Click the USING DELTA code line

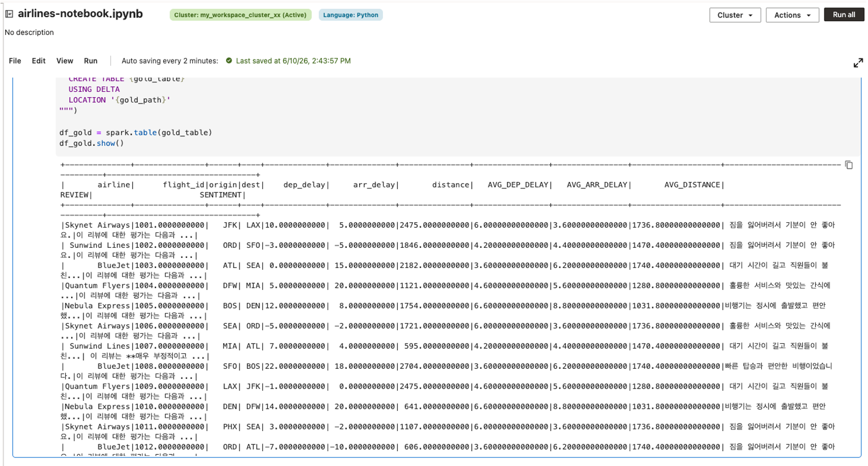(x=94, y=89)
